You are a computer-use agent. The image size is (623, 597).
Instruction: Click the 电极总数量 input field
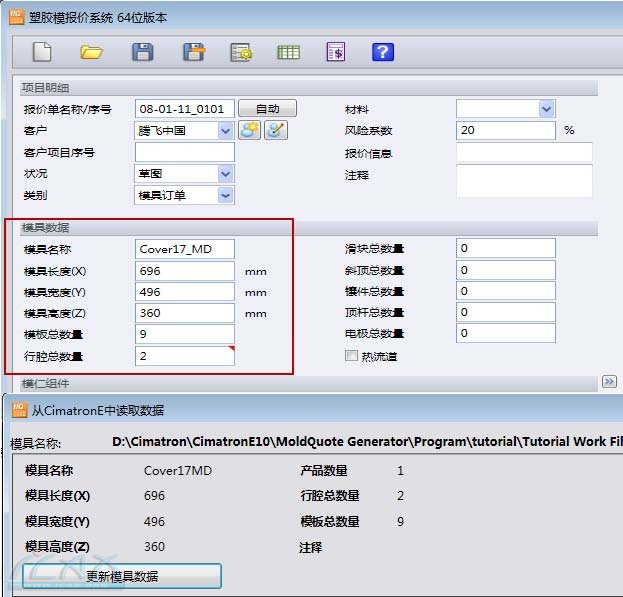pyautogui.click(x=505, y=333)
